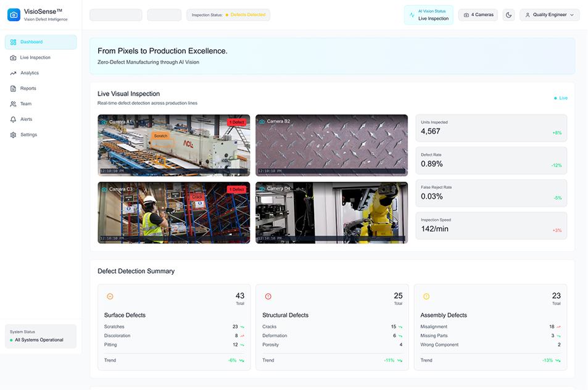This screenshot has width=588, height=390.
Task: Click the Analytics trend icon in sidebar
Action: click(14, 73)
